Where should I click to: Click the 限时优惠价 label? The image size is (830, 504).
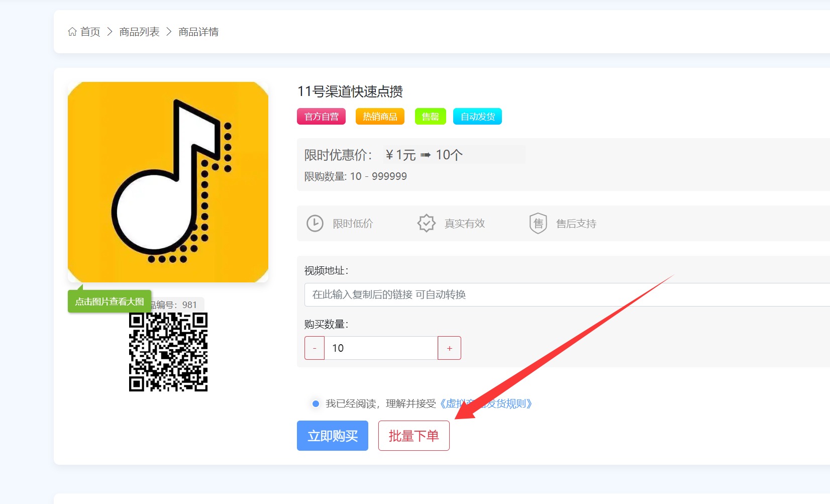338,155
